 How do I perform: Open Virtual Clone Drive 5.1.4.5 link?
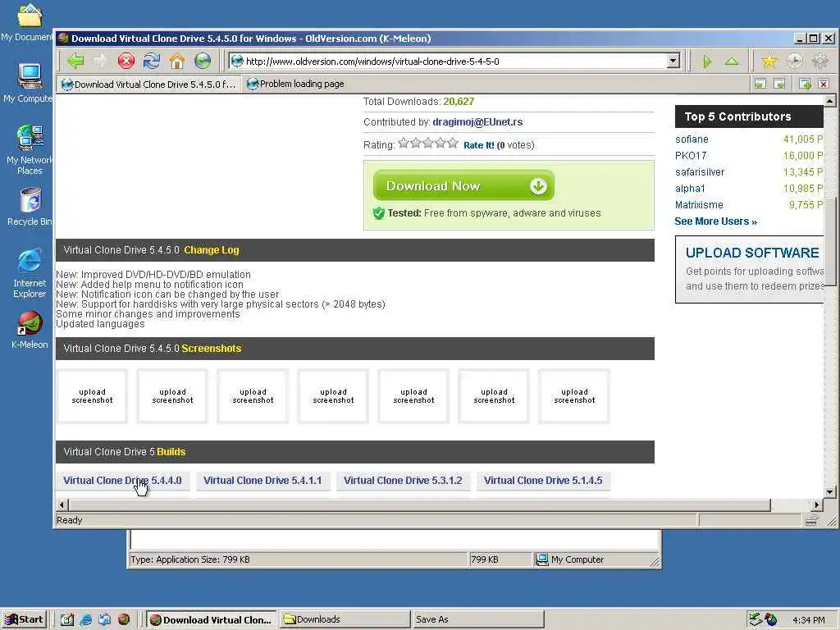tap(543, 481)
